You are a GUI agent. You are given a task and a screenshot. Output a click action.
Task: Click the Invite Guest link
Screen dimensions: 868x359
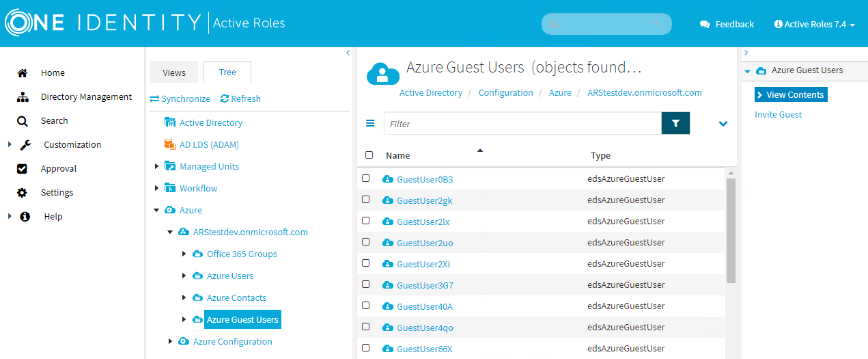(779, 114)
